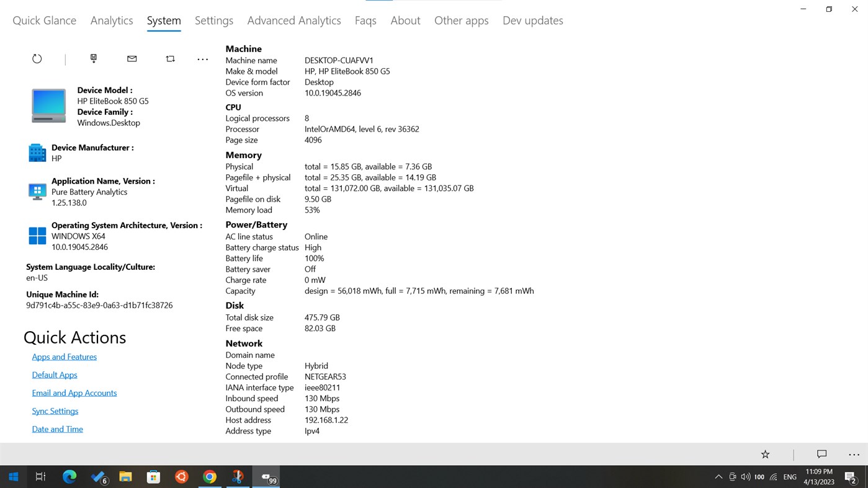Open the bottom-right ellipsis menu
The height and width of the screenshot is (488, 868).
[x=854, y=455]
